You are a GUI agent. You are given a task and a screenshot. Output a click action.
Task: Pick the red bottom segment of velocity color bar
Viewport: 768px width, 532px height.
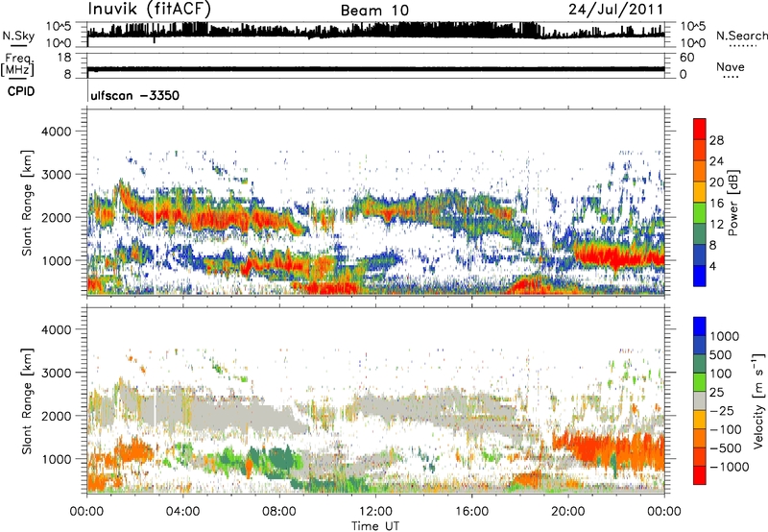700,475
